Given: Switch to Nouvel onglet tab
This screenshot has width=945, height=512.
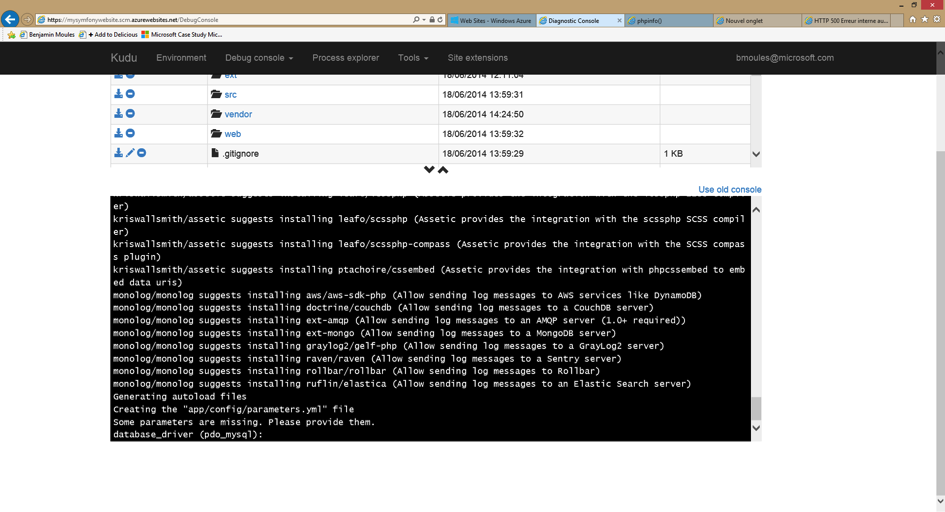Looking at the screenshot, I should [x=758, y=20].
